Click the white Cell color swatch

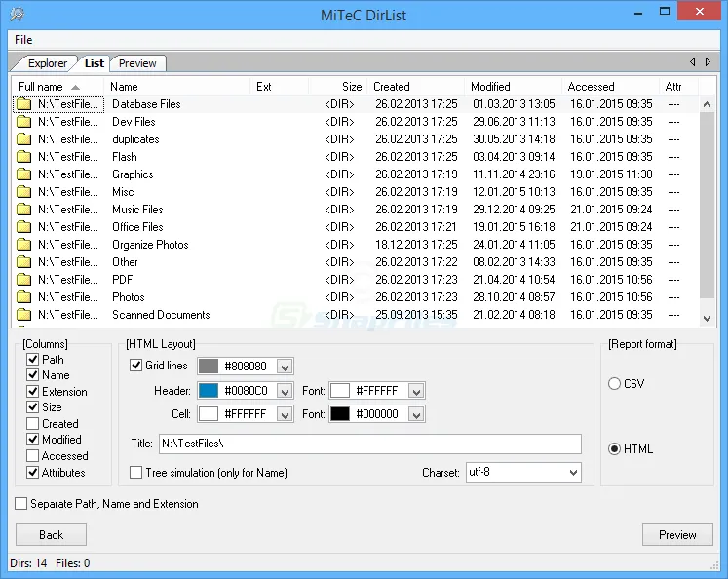coord(209,414)
